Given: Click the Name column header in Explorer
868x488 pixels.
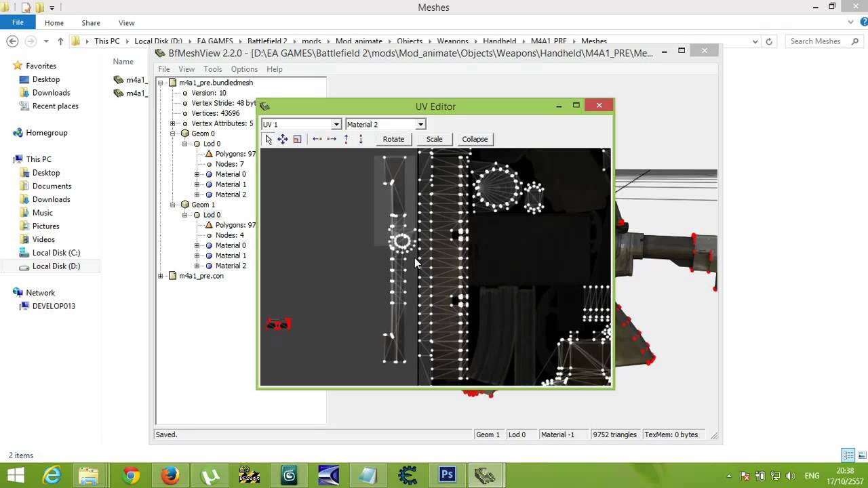Looking at the screenshot, I should 123,62.
